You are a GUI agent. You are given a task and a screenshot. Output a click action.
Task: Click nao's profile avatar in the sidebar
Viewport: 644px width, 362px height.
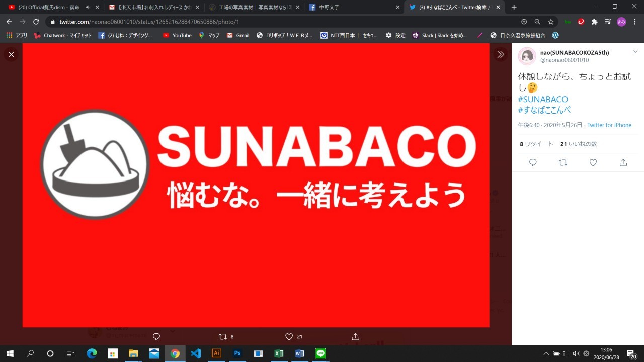[x=527, y=56]
